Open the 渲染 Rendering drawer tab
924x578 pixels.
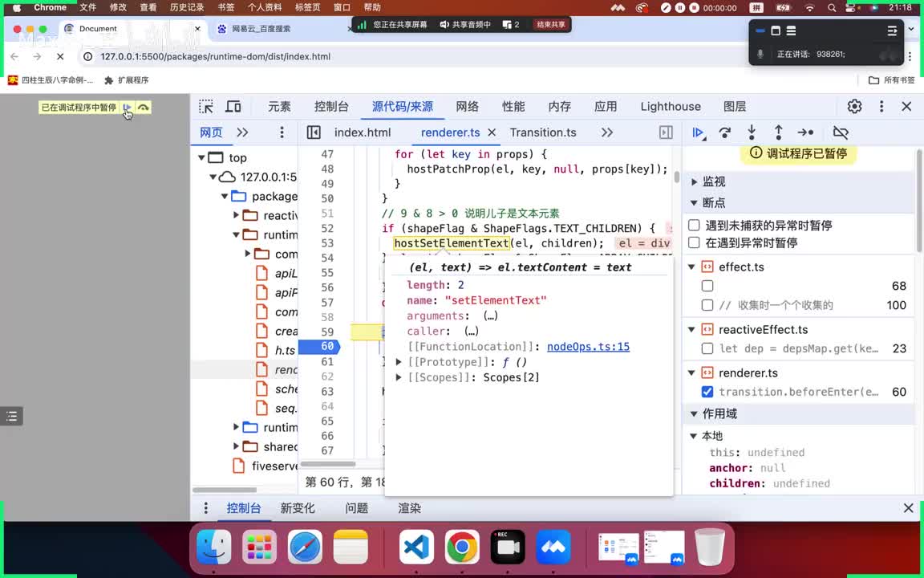(x=410, y=508)
